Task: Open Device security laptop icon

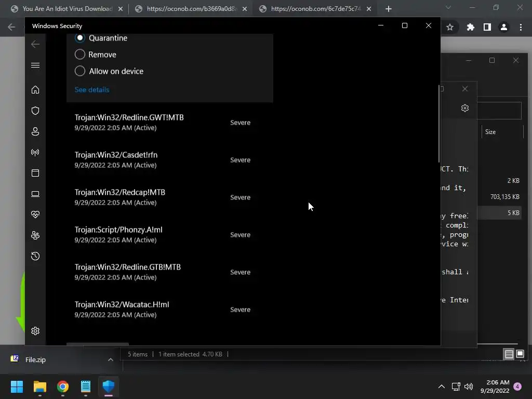Action: pyautogui.click(x=35, y=194)
